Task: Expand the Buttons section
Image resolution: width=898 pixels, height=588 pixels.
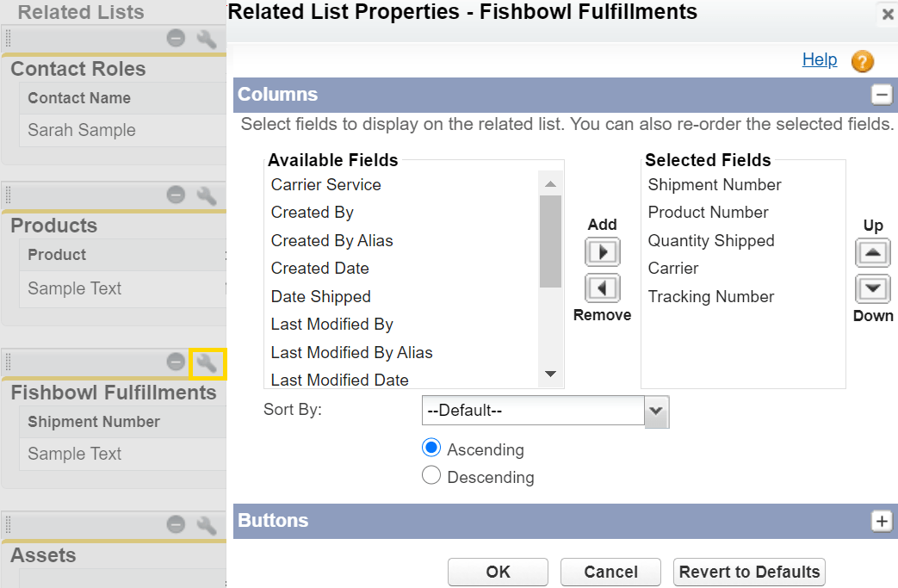Action: pyautogui.click(x=881, y=521)
